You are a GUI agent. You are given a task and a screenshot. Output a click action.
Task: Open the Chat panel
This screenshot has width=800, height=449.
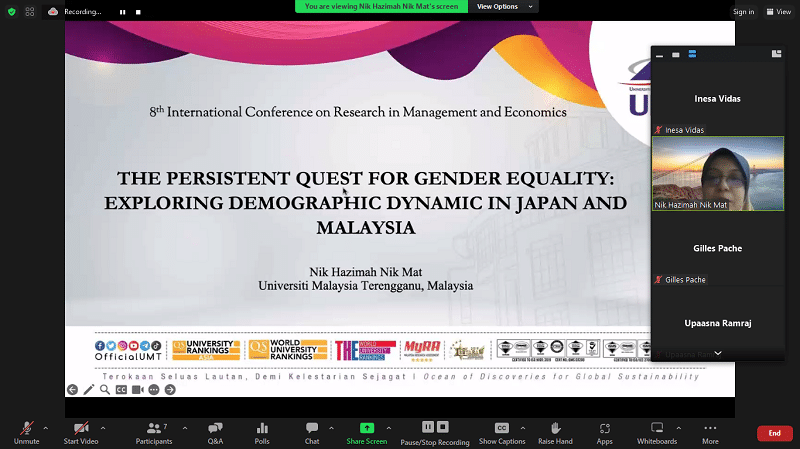point(312,432)
